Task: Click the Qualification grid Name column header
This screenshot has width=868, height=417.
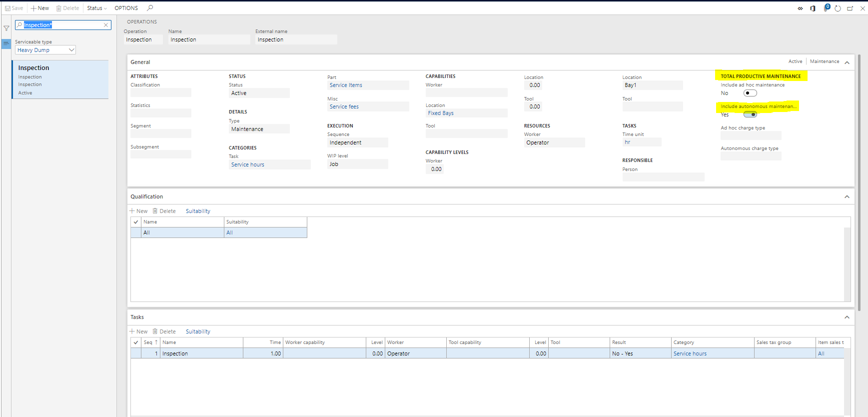Action: [x=182, y=222]
